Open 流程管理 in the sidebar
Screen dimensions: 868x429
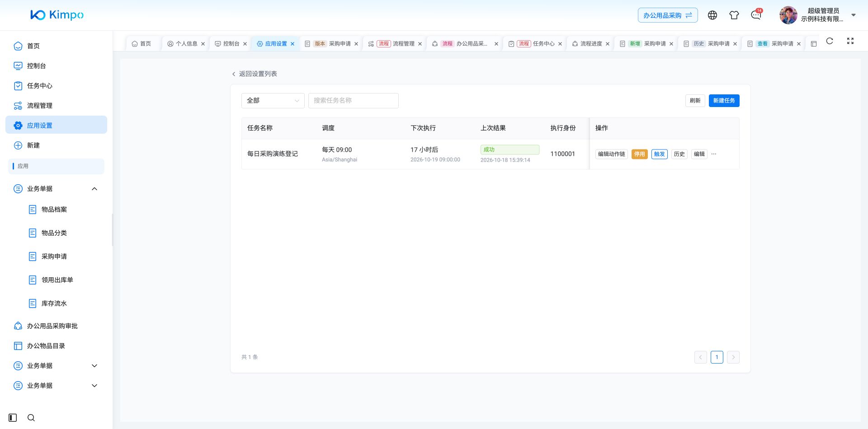56,106
